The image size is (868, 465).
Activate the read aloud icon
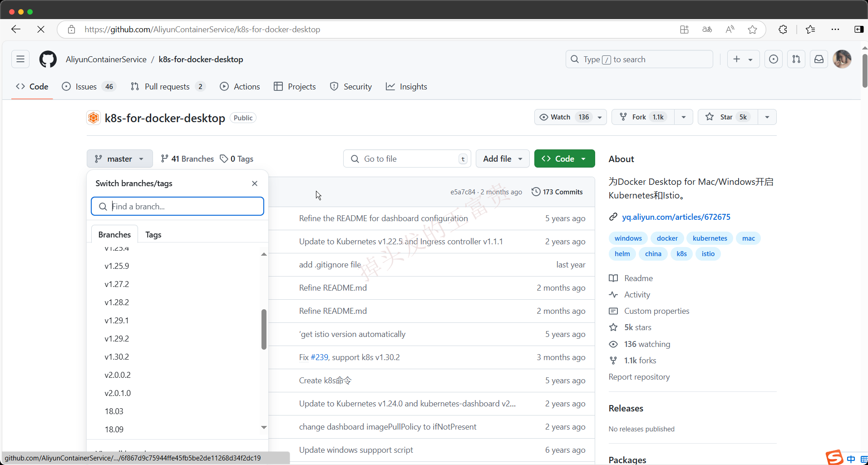[x=730, y=30]
